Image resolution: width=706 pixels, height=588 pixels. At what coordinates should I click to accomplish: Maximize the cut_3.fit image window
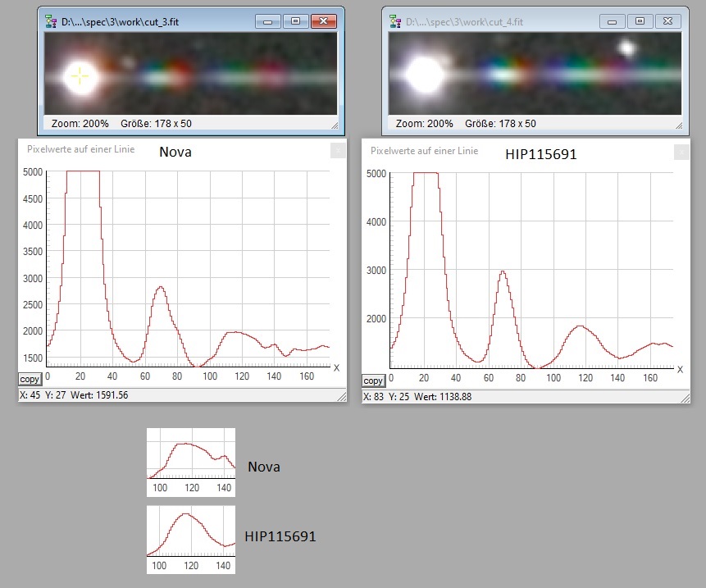tap(295, 21)
